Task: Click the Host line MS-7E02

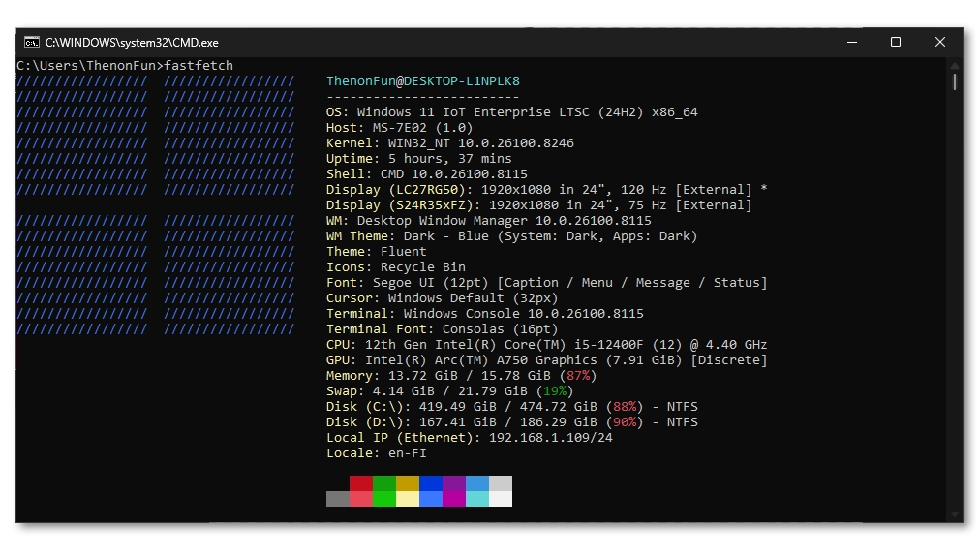Action: tap(399, 128)
